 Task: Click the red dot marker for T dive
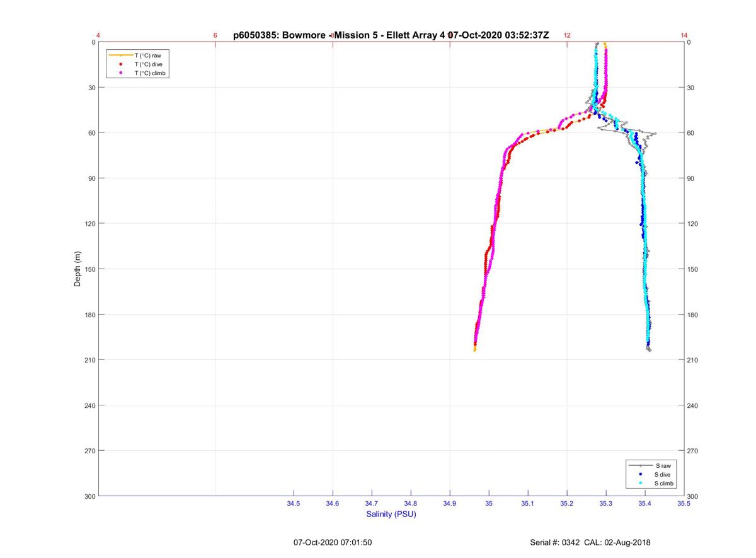[120, 64]
